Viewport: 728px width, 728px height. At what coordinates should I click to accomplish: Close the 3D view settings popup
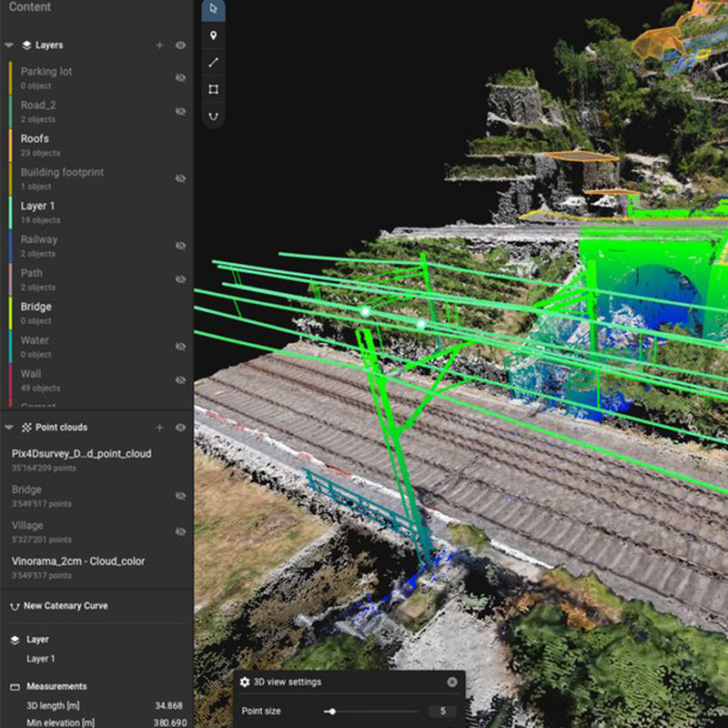452,682
